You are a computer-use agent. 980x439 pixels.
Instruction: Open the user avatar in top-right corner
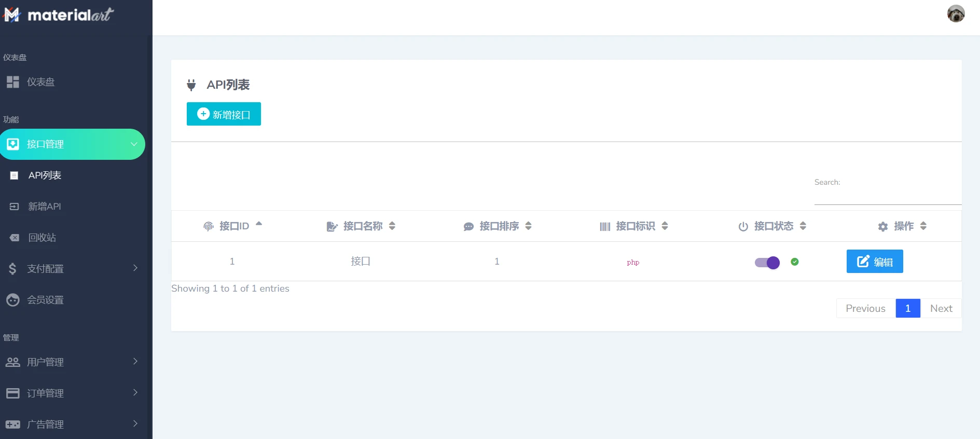click(x=956, y=13)
